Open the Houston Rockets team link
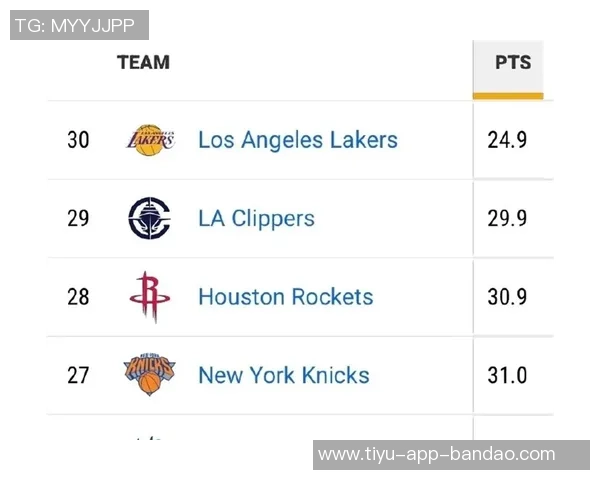The image size is (600, 480). click(285, 297)
